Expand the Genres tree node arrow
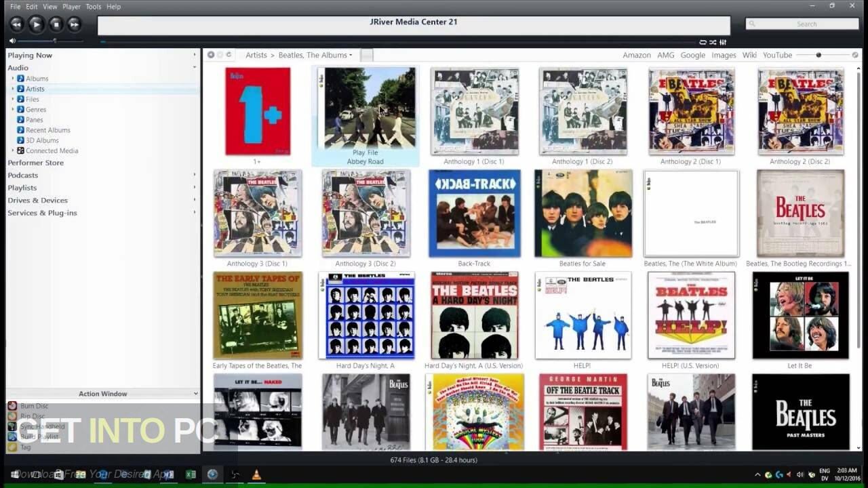 (x=12, y=109)
